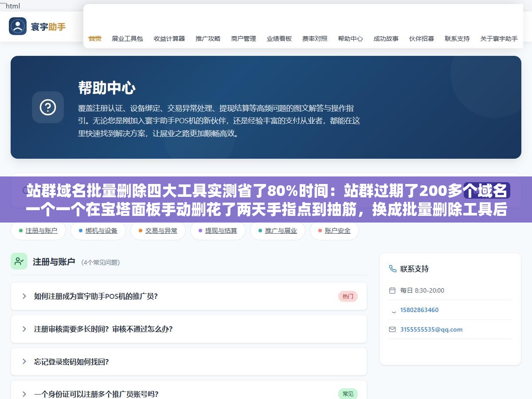Screen dimensions: 532x399
Task: Click the 每日 8:30-20:00 hours text
Action: click(422, 290)
